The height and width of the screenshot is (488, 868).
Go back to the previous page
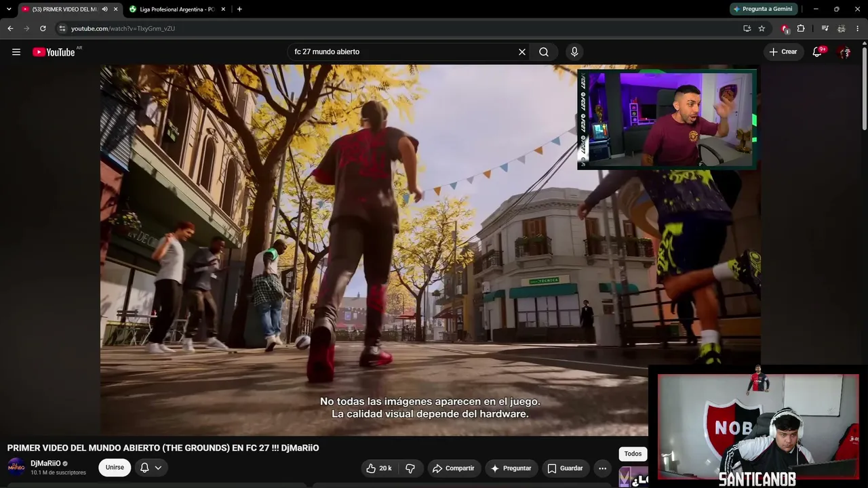click(10, 28)
